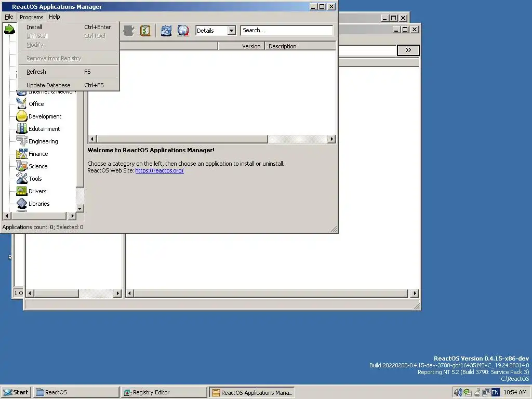This screenshot has height=399, width=532.
Task: Click the network computers tray icon
Action: tap(486, 392)
